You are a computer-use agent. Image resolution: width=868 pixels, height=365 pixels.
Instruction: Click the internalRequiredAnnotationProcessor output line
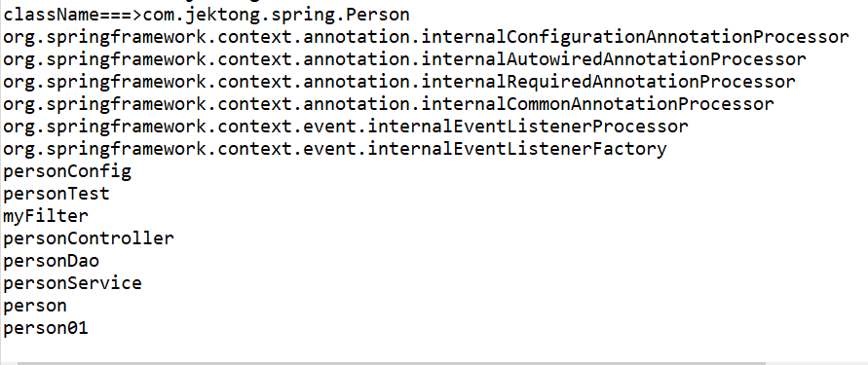tap(399, 82)
